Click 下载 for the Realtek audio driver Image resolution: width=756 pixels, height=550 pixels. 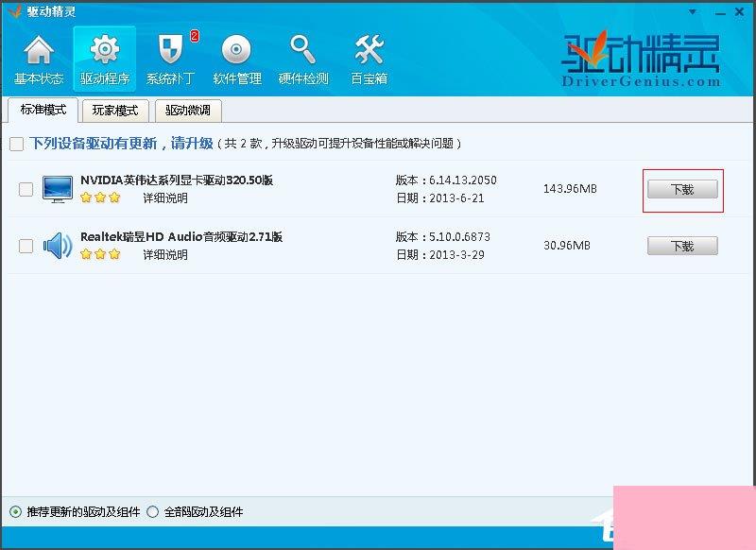click(682, 247)
